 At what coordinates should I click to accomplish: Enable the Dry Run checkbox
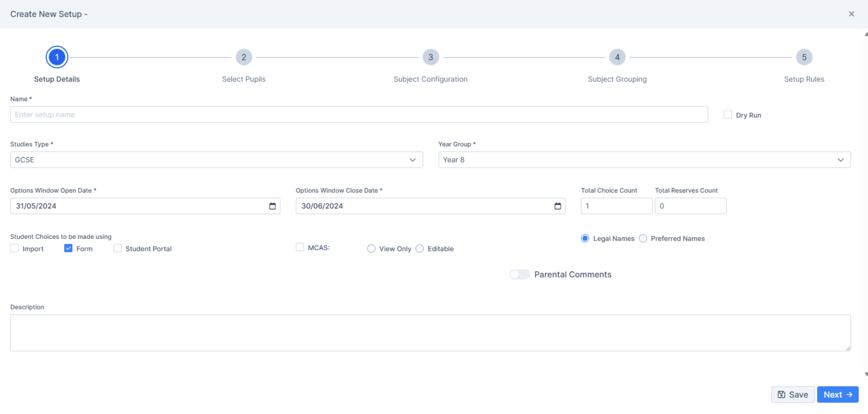point(727,115)
